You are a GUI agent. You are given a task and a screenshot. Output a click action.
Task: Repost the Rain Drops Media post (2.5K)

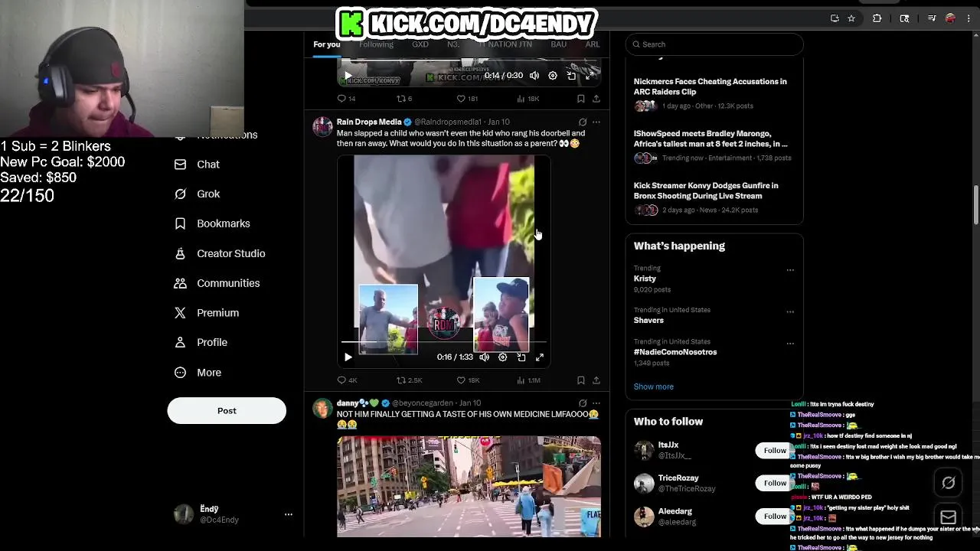pos(409,380)
